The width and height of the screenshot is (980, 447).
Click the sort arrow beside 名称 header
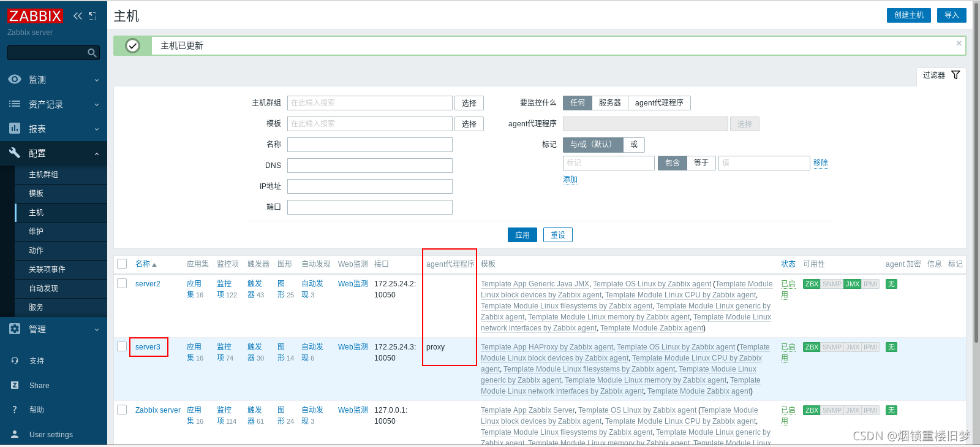(x=154, y=264)
